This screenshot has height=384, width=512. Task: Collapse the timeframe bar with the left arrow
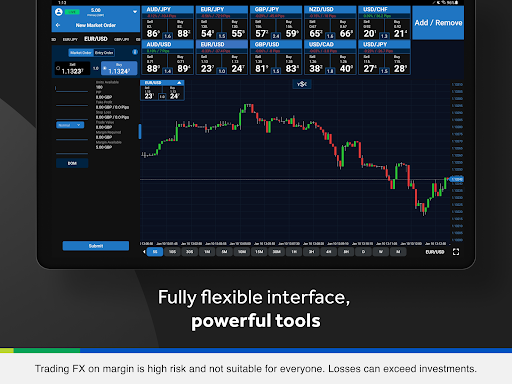144,252
